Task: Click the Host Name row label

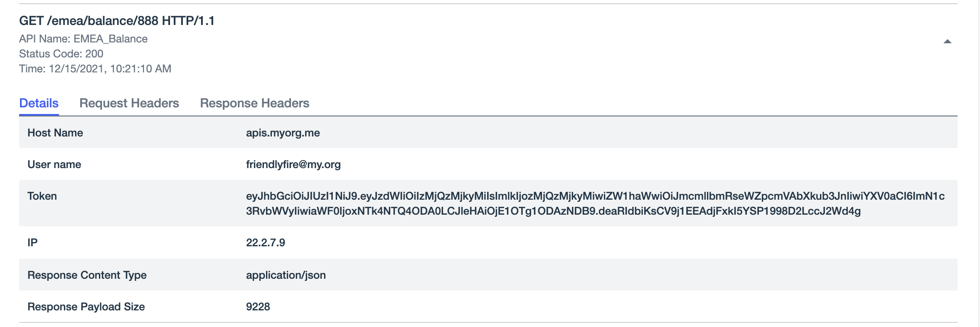Action: (55, 133)
